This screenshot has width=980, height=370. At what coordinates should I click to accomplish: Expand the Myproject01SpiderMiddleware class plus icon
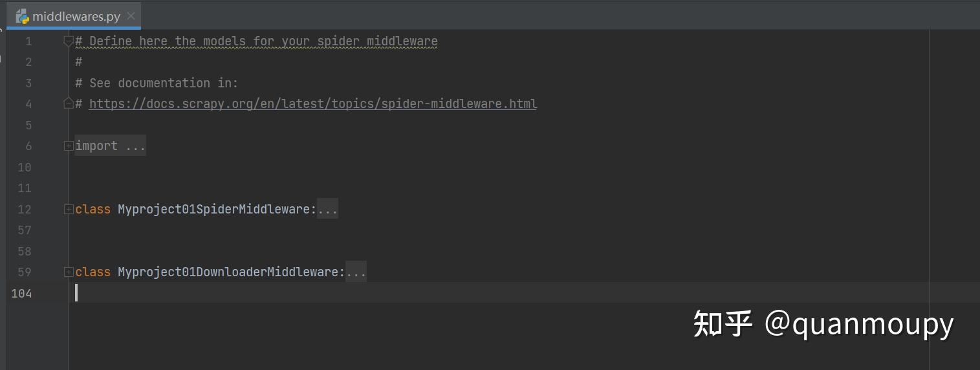pyautogui.click(x=69, y=209)
